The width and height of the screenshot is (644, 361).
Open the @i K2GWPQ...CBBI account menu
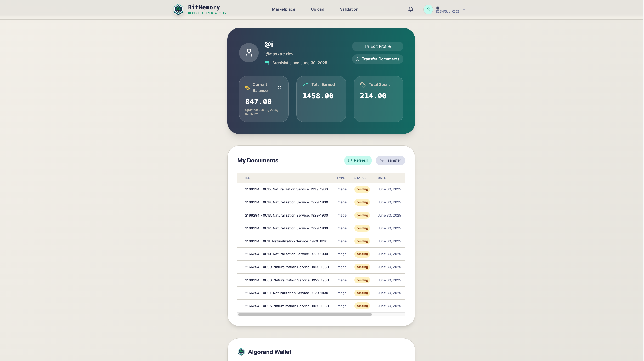click(x=447, y=10)
